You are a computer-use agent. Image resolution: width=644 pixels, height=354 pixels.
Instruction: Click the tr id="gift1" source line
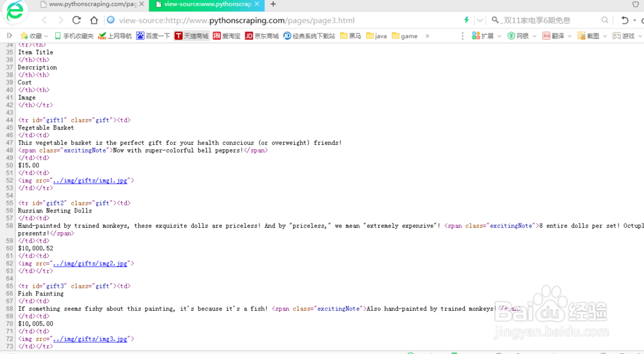click(74, 120)
